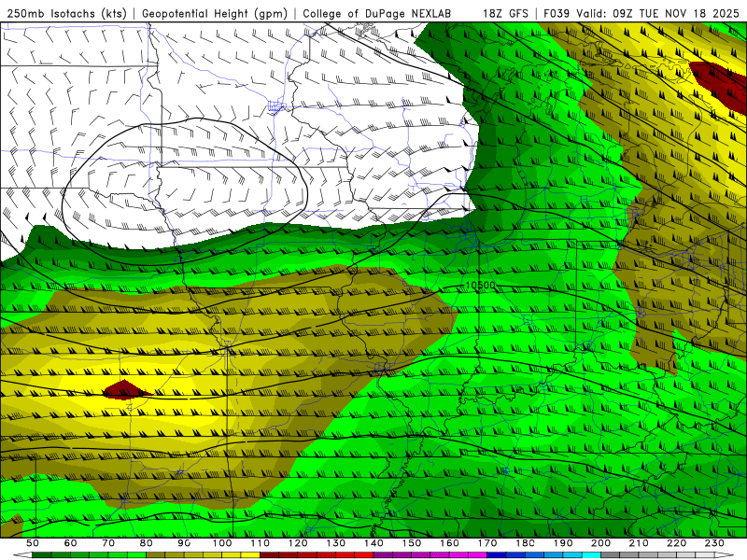Click the "140" color scale label

[x=373, y=543]
